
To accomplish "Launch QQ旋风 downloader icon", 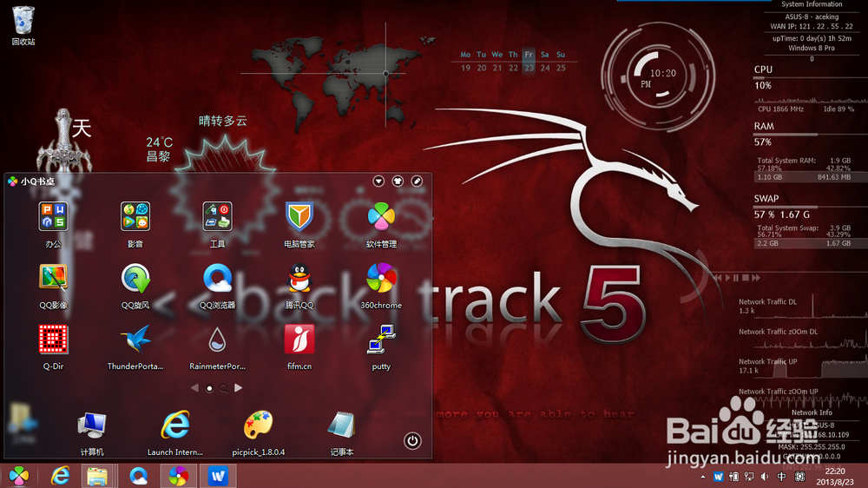I will [x=135, y=278].
